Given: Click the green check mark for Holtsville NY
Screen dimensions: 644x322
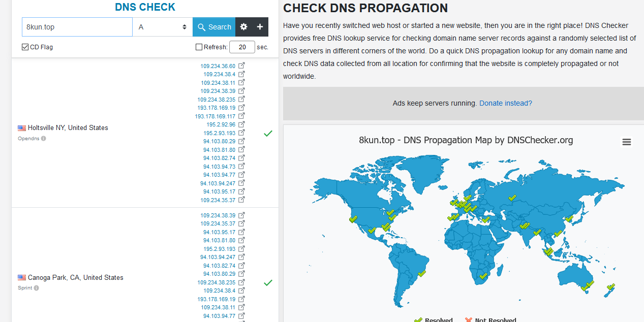Looking at the screenshot, I should pyautogui.click(x=268, y=133).
